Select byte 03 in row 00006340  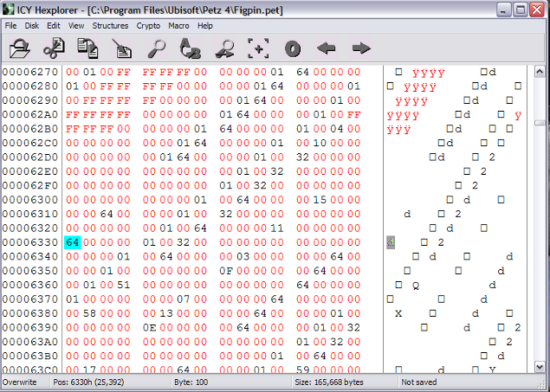coord(243,256)
